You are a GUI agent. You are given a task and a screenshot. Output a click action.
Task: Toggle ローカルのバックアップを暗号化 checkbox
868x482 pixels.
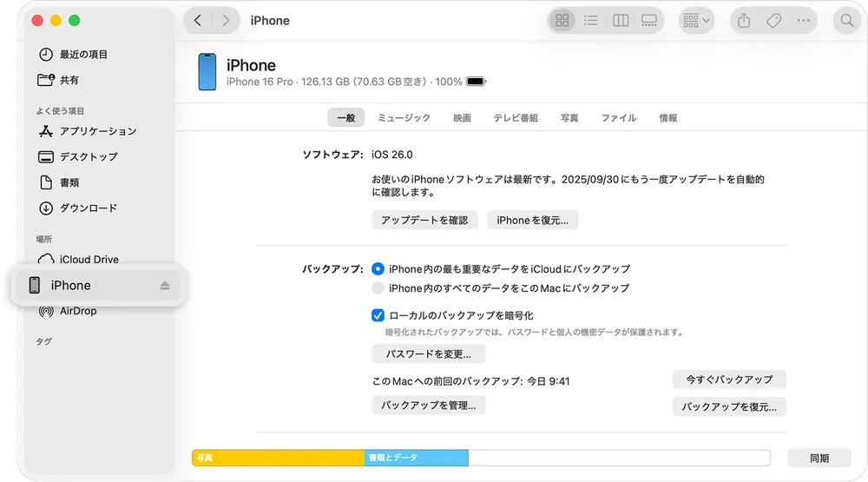coord(378,315)
